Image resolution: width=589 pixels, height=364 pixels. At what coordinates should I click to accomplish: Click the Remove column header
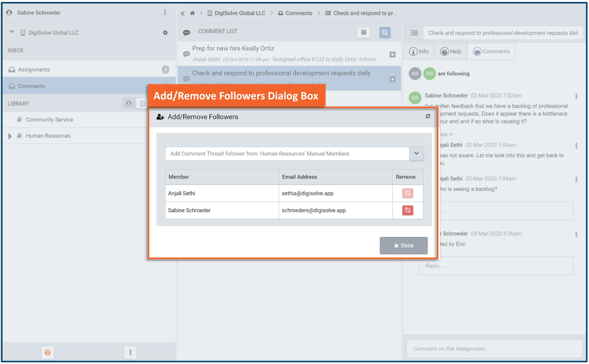[x=407, y=177]
